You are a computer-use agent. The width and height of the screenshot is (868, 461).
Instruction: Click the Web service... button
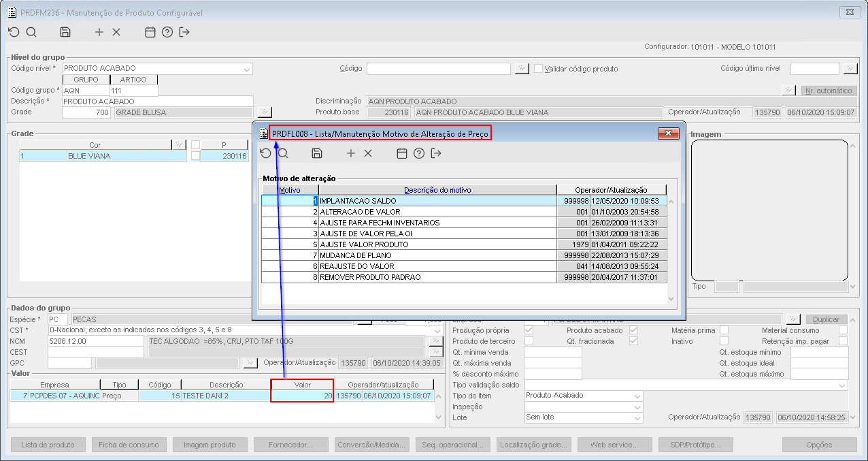tap(614, 445)
